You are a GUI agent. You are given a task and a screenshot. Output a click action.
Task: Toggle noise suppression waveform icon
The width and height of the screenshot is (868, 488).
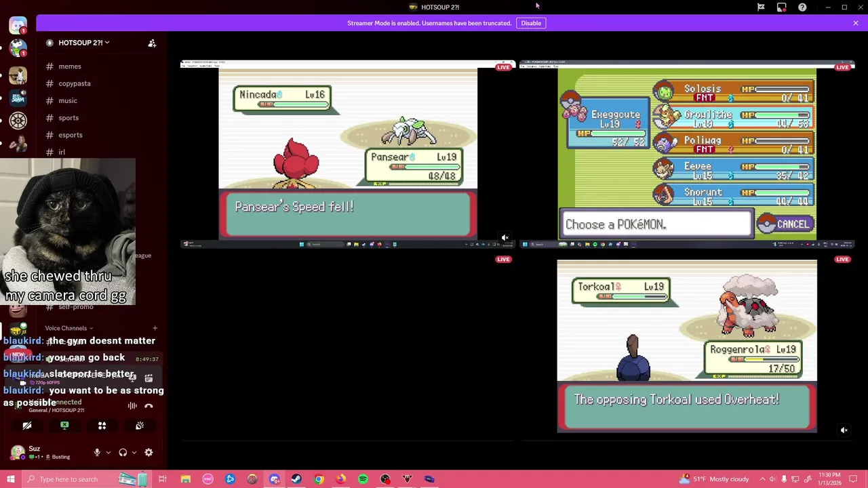coord(132,406)
